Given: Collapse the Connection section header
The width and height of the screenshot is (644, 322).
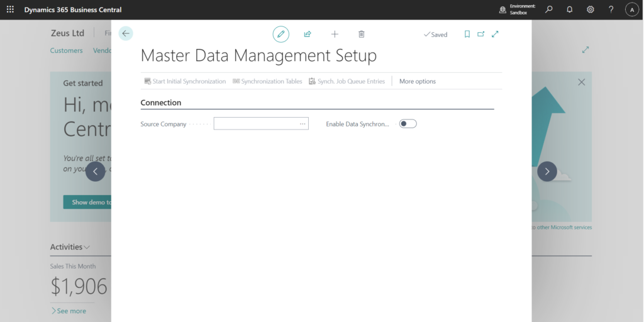Looking at the screenshot, I should 160,103.
